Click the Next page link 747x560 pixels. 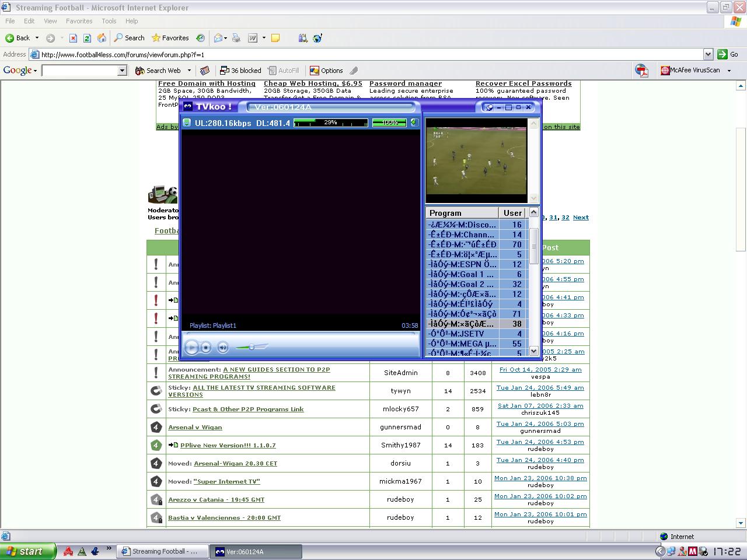pyautogui.click(x=581, y=217)
